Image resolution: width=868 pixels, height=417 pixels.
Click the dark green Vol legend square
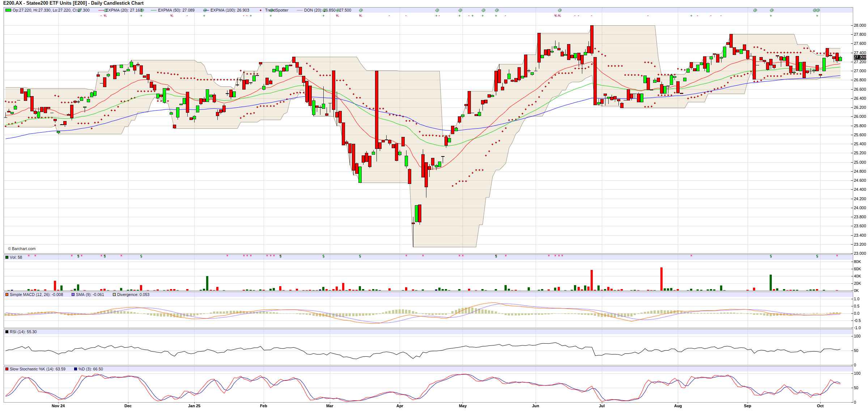7,257
